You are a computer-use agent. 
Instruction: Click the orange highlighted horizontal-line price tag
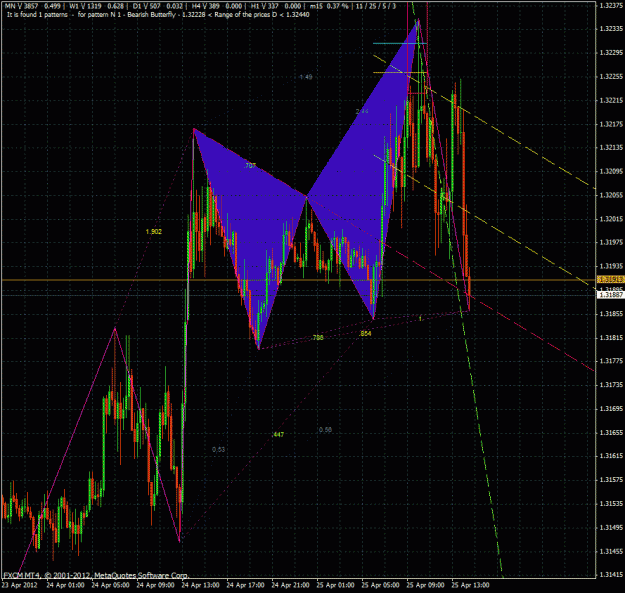(611, 280)
